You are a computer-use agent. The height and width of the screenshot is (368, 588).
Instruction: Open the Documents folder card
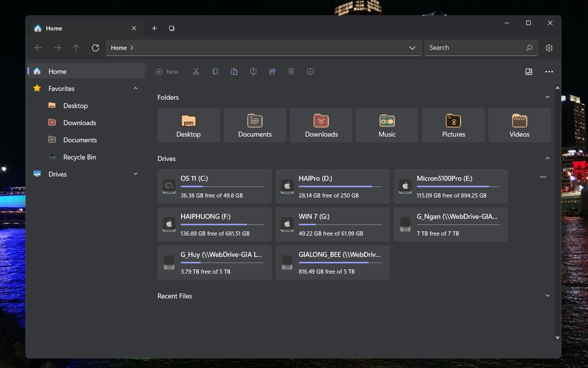pos(255,125)
